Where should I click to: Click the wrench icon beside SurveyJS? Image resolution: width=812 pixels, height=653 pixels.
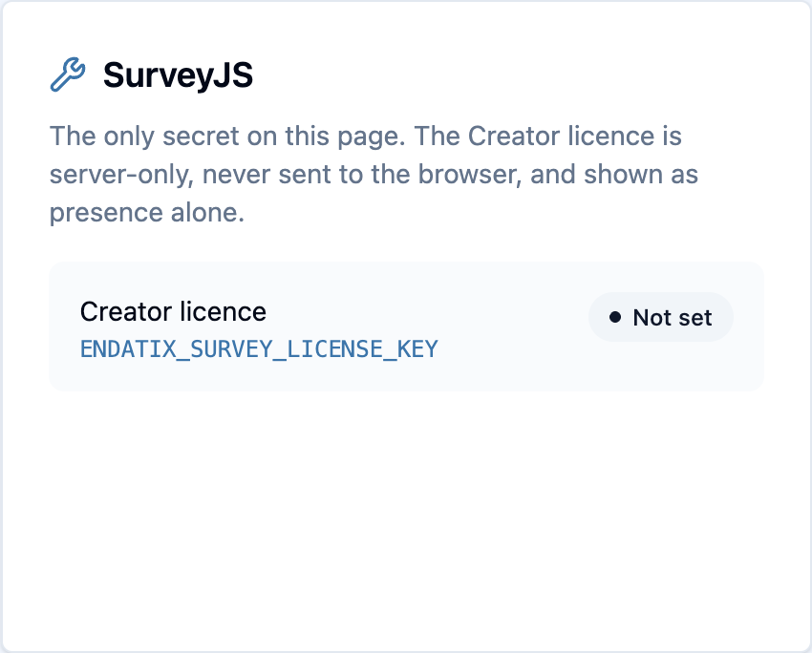[x=68, y=74]
